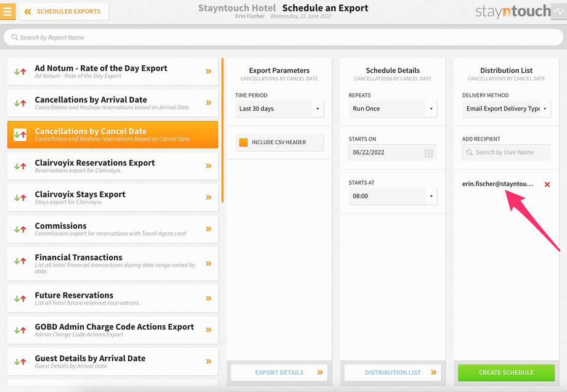The height and width of the screenshot is (392, 567).
Task: Select Guest Details by Arrival Date report
Action: [113, 361]
